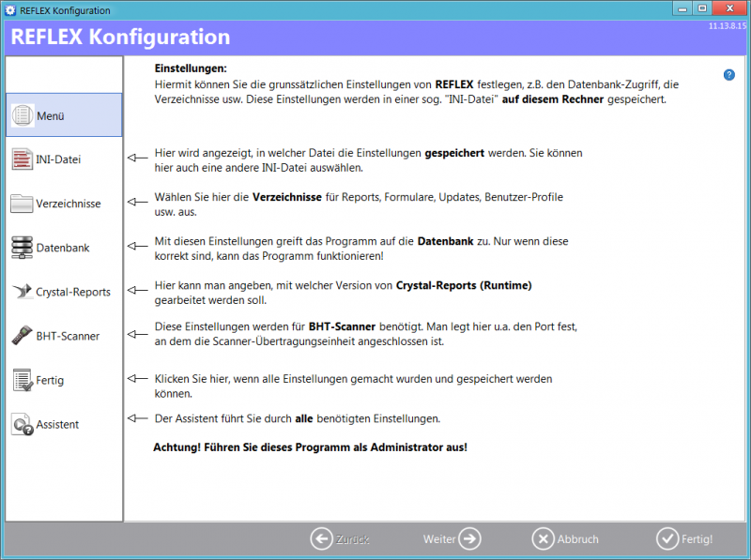Image resolution: width=751 pixels, height=560 pixels.
Task: Click the version number 11.13.8.15
Action: click(727, 26)
